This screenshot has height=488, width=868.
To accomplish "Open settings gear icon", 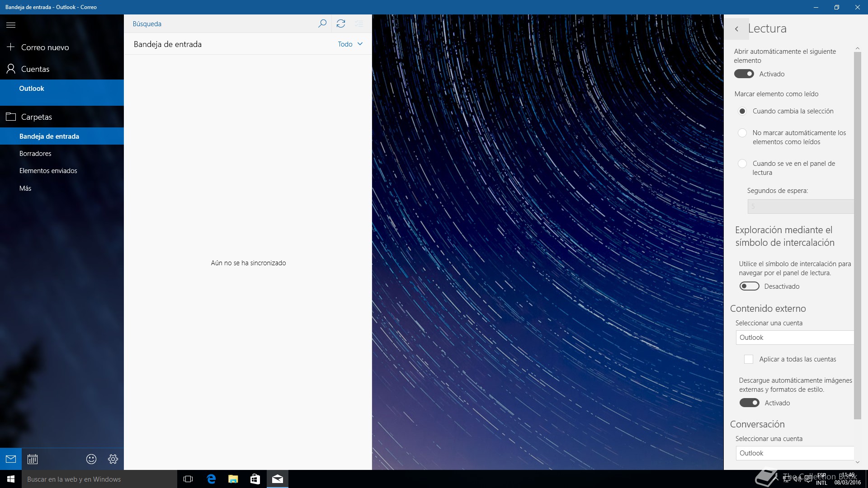I will click(113, 459).
